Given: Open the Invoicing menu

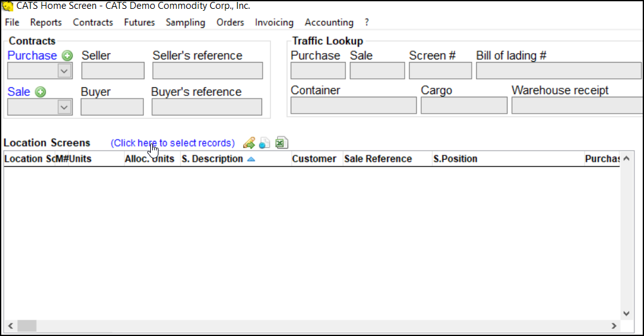Looking at the screenshot, I should 274,23.
